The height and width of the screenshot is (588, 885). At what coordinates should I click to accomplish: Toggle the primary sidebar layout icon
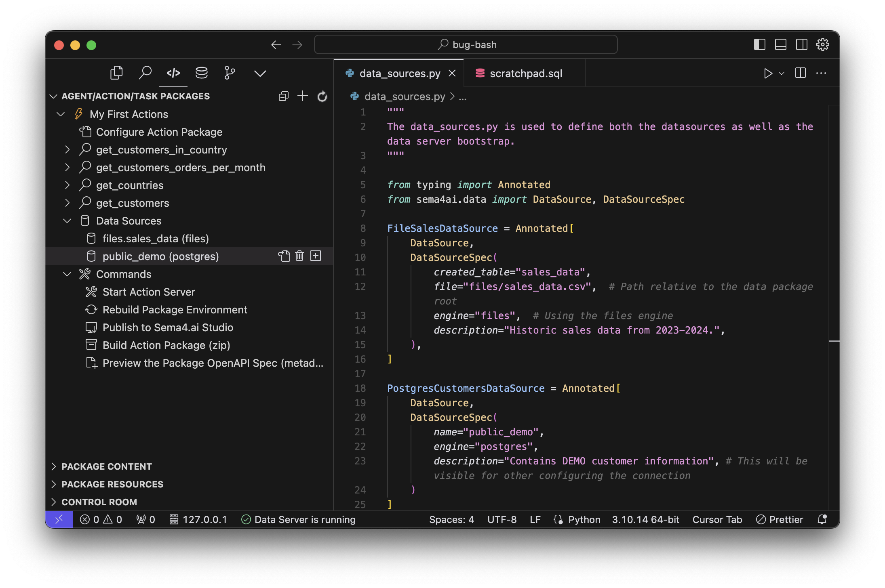point(760,44)
